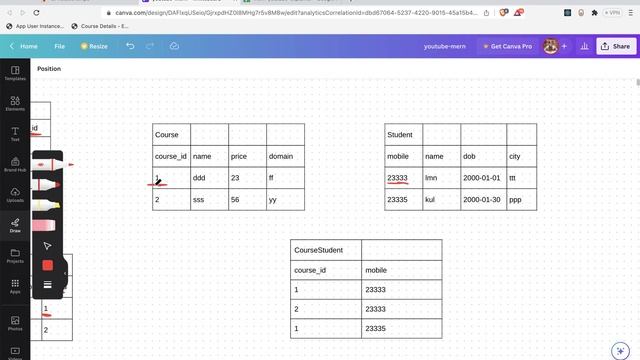640x360 pixels.
Task: Switch to the pointer select tool
Action: point(47,246)
